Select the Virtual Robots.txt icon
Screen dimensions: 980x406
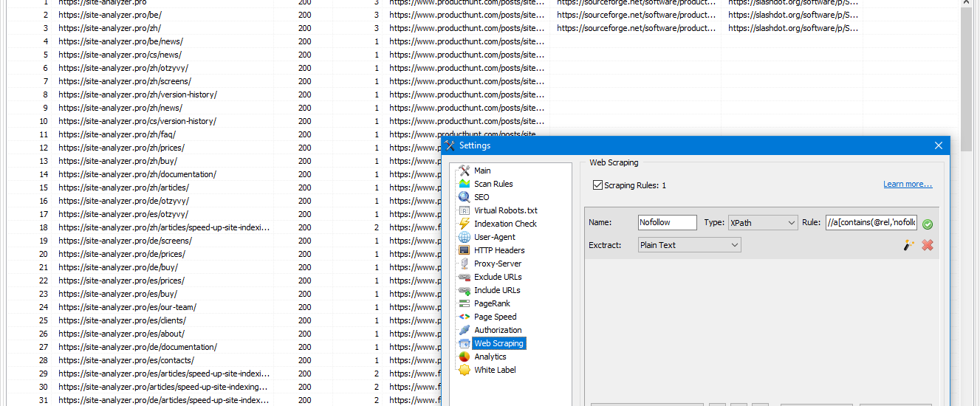(464, 210)
